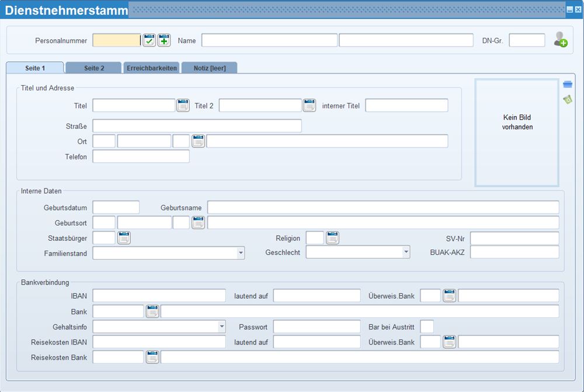Open lookup list for Titel
The height and width of the screenshot is (392, 584).
coord(183,105)
